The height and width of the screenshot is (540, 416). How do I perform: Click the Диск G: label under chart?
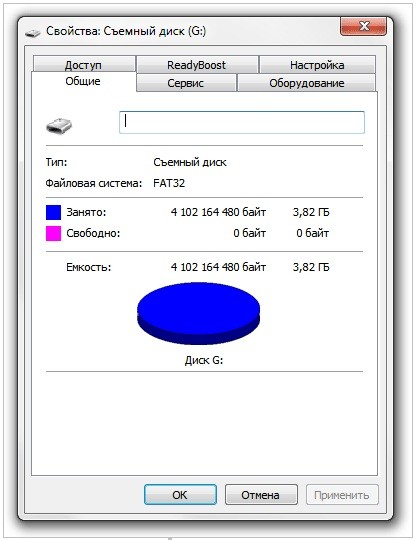pos(204,360)
